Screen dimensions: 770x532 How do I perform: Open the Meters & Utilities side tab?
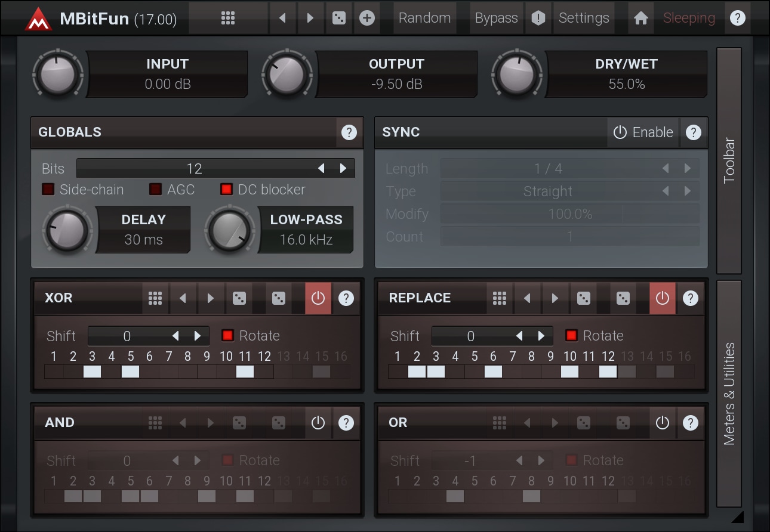point(729,394)
